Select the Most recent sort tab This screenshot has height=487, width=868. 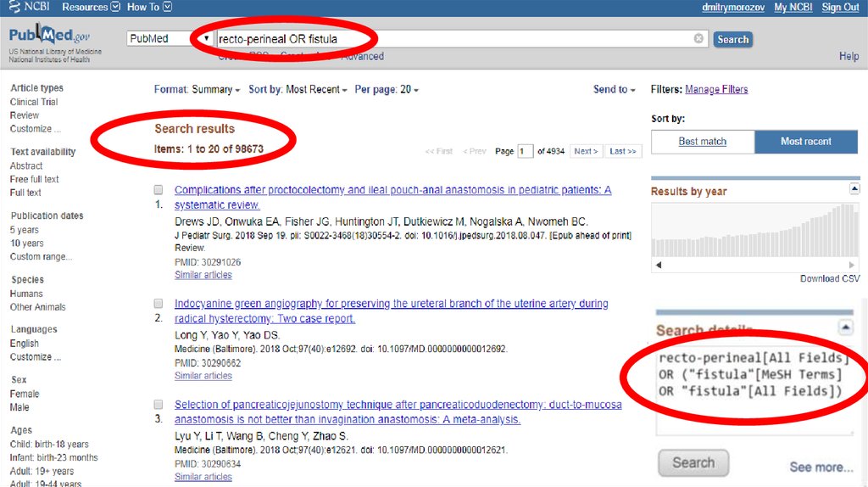805,142
